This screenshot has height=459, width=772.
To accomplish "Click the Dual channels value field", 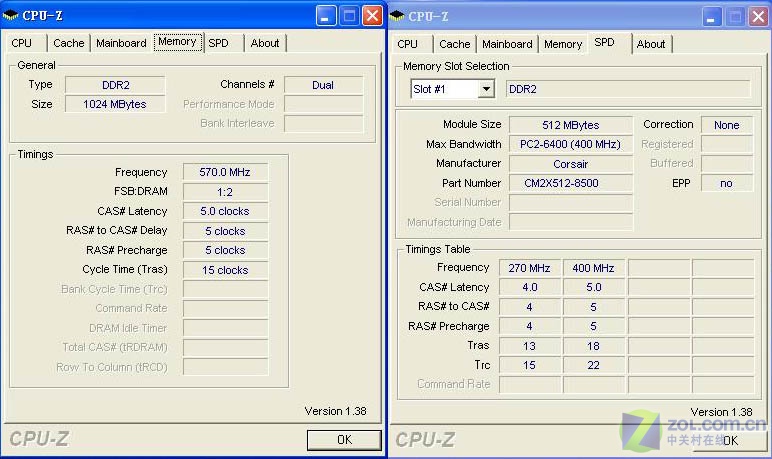I will 323,85.
